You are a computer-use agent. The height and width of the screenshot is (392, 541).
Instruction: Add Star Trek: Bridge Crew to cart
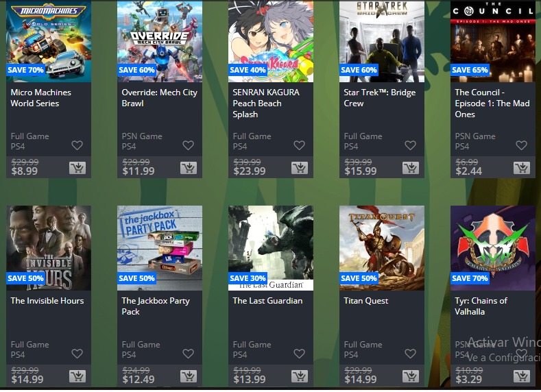pos(411,168)
